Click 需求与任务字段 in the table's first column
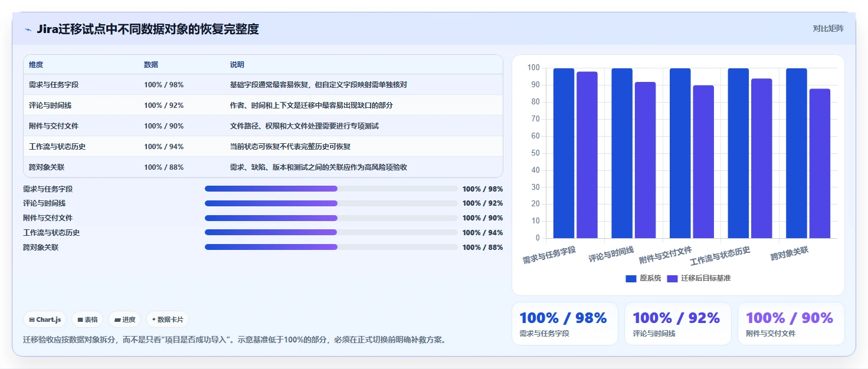Image resolution: width=868 pixels, height=369 pixels. [x=54, y=85]
